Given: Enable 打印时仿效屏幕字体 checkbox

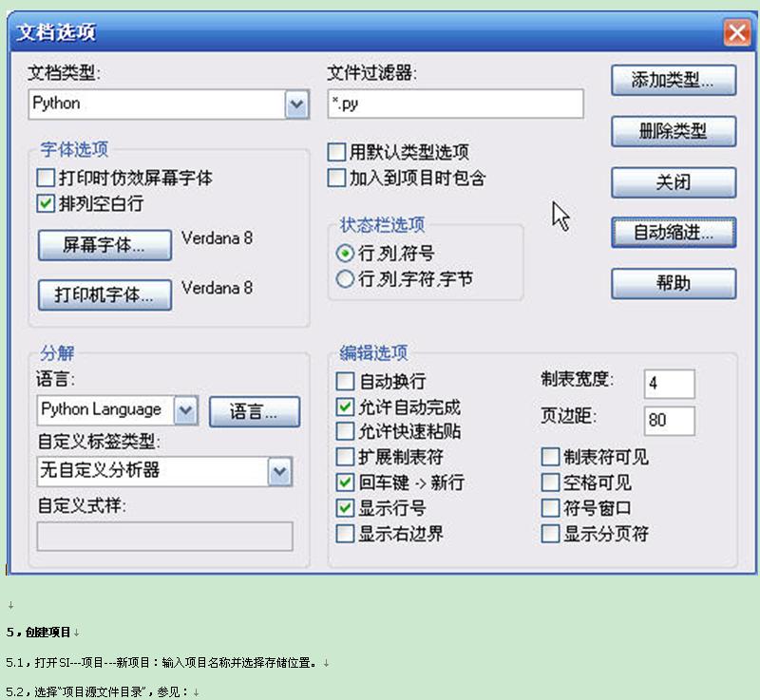Looking at the screenshot, I should point(46,178).
